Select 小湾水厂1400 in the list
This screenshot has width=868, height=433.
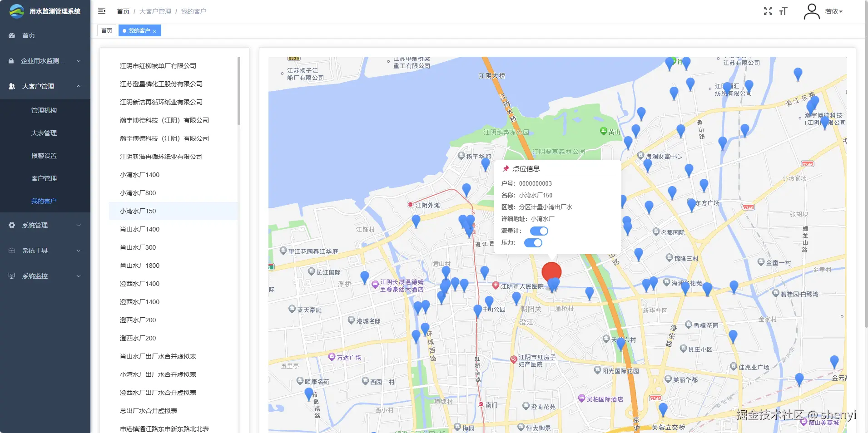(173, 175)
